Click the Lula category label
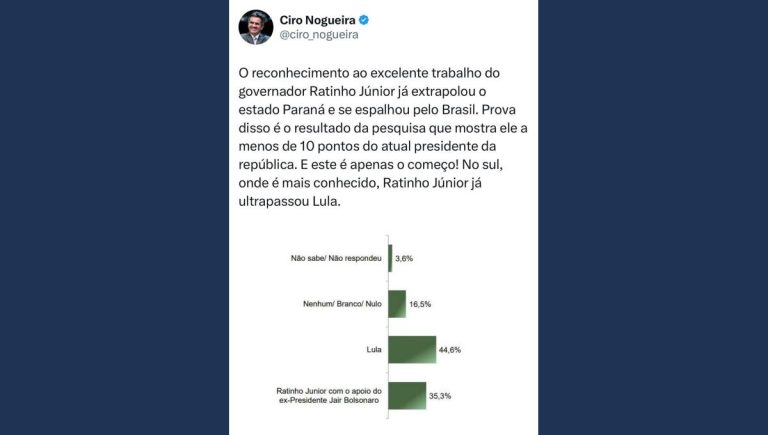 point(374,350)
